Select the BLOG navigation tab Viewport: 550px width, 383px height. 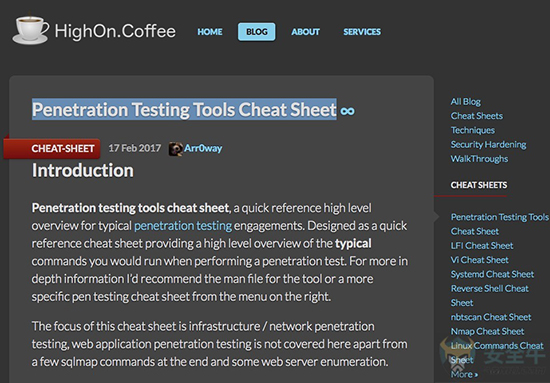point(256,32)
